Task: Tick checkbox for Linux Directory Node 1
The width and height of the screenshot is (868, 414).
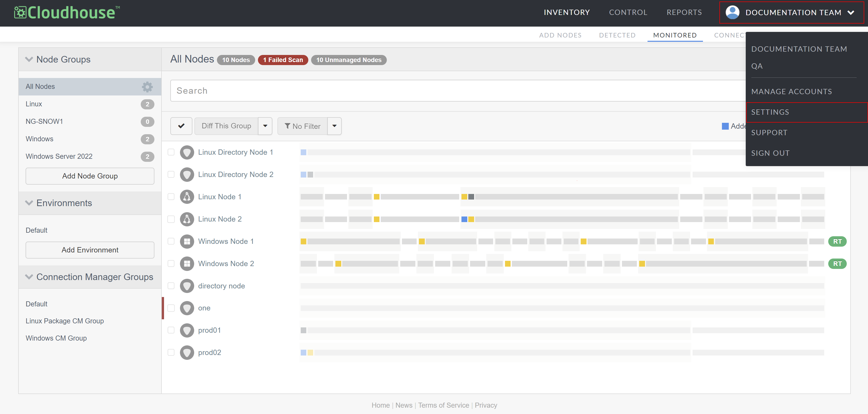Action: pyautogui.click(x=171, y=152)
